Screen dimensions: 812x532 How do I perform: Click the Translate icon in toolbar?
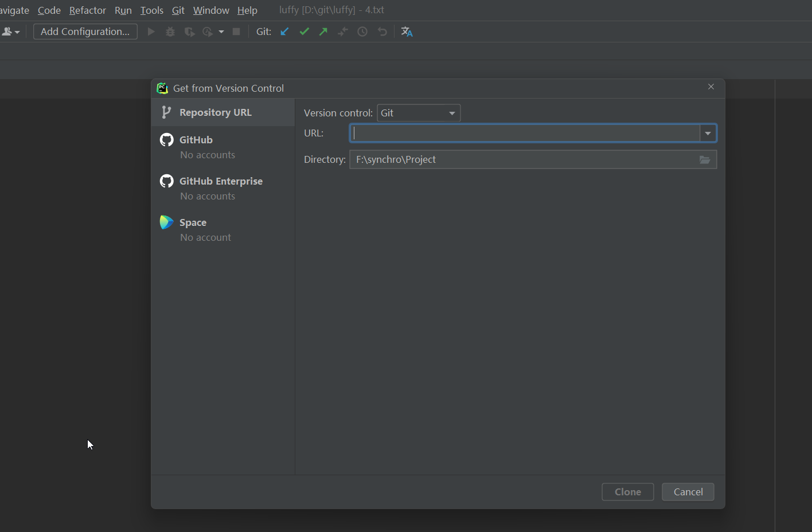pyautogui.click(x=407, y=32)
